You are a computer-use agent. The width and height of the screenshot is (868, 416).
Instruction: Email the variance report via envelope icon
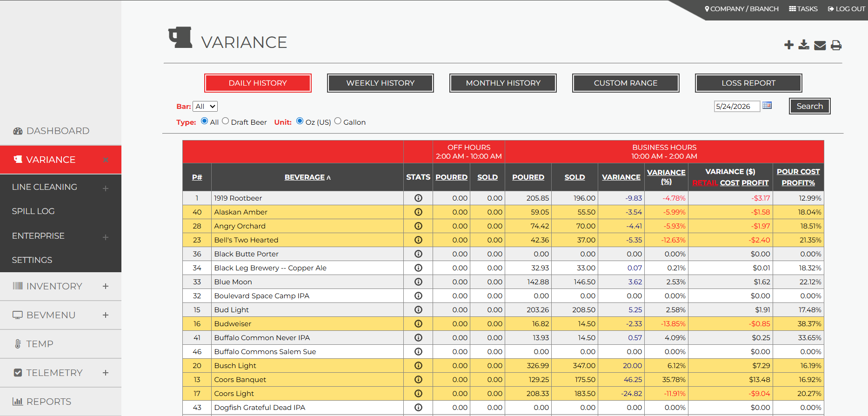820,45
